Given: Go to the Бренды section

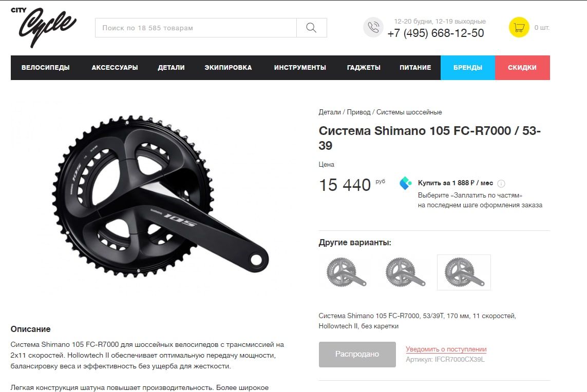Looking at the screenshot, I should pos(467,68).
